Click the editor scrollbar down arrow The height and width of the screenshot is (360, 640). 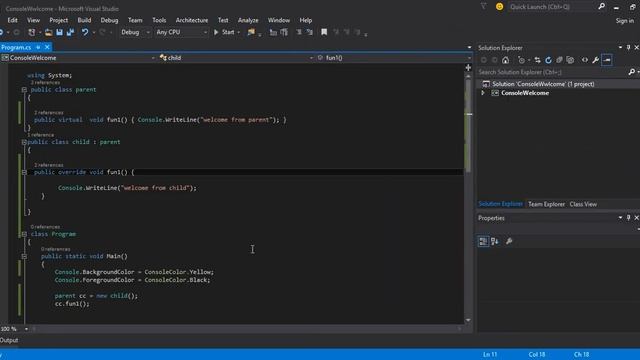click(x=469, y=320)
